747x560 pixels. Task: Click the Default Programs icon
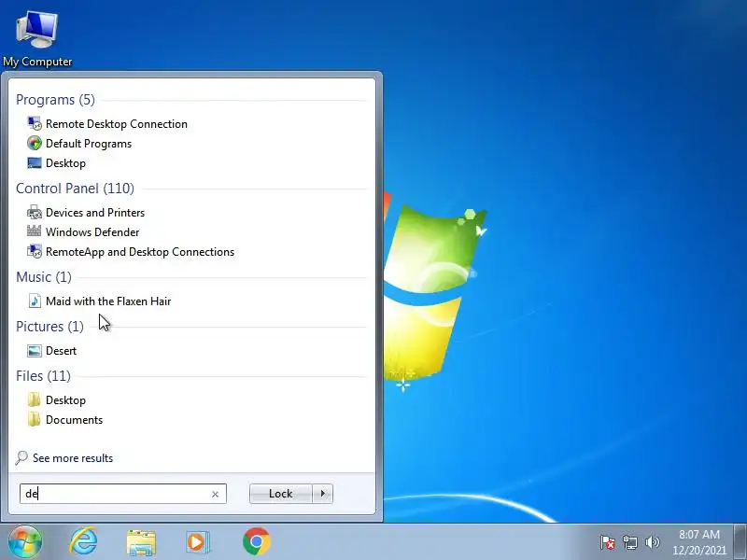point(35,144)
